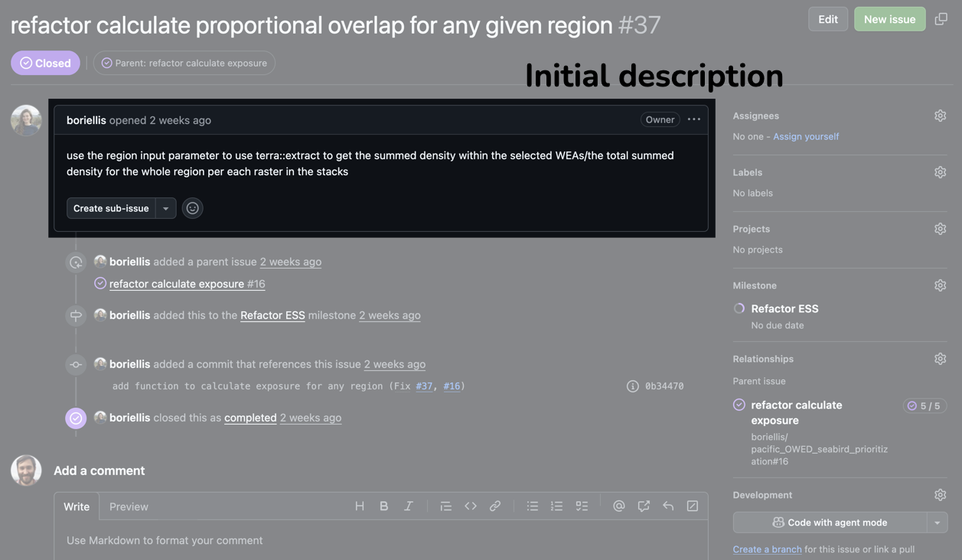Insert a link in the comment

click(495, 506)
